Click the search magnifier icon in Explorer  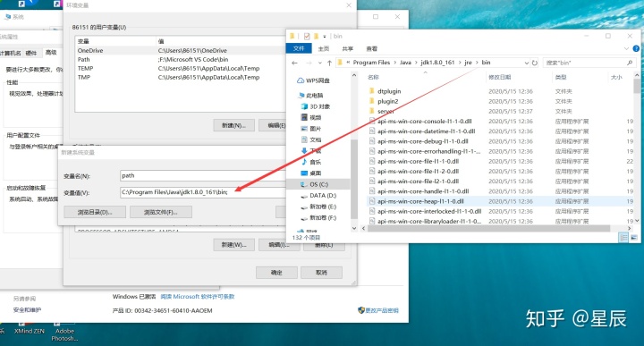point(629,63)
